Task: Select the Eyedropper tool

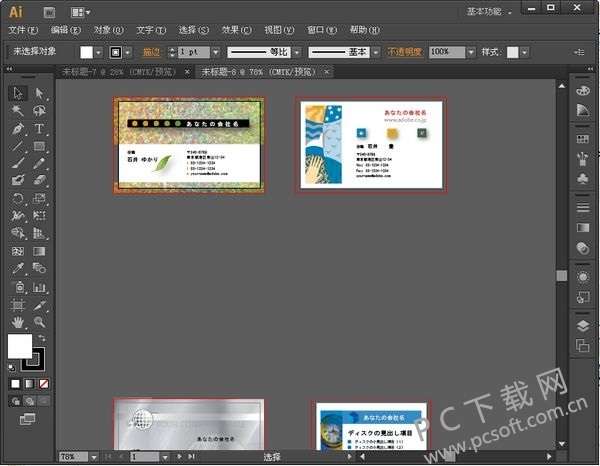Action: 18,269
